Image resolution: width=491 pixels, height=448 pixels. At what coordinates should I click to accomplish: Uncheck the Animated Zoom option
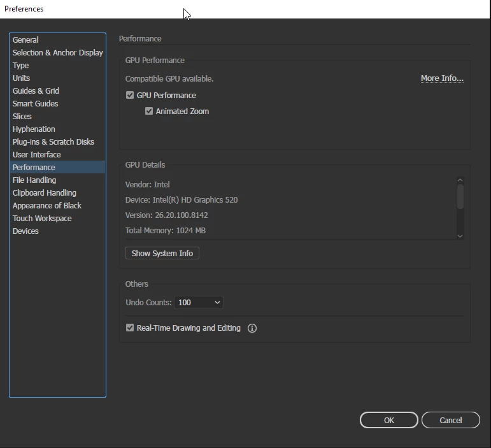149,112
